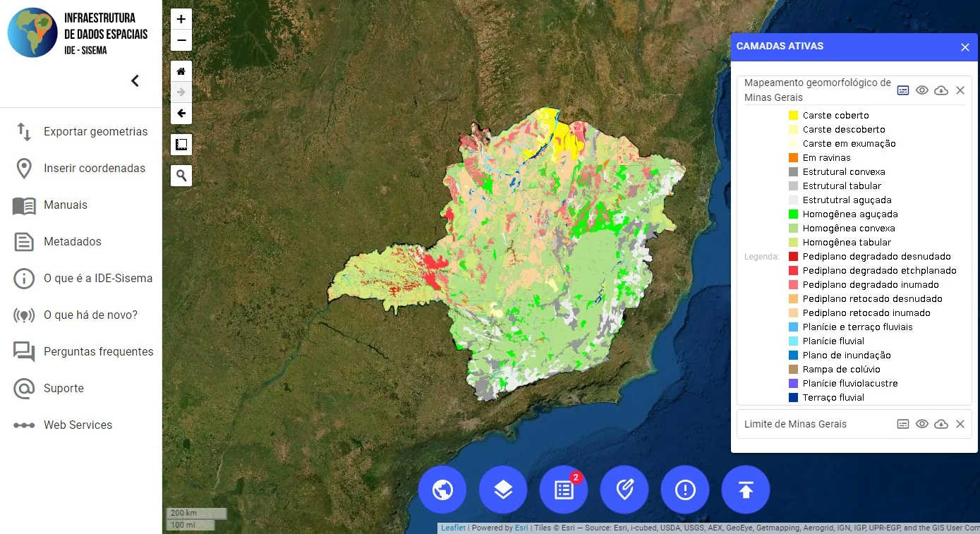The image size is (980, 534).
Task: Open the basemap globe button
Action: [x=442, y=490]
